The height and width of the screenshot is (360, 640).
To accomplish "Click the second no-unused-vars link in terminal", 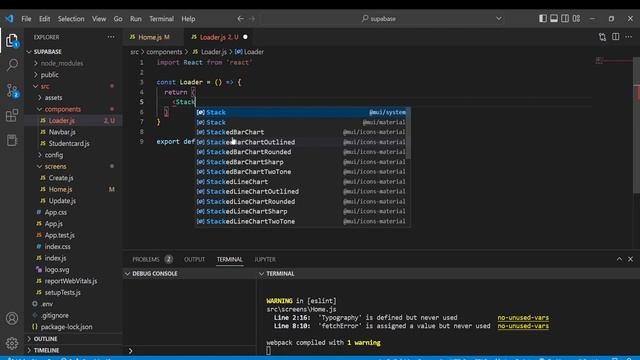I will 523,326.
